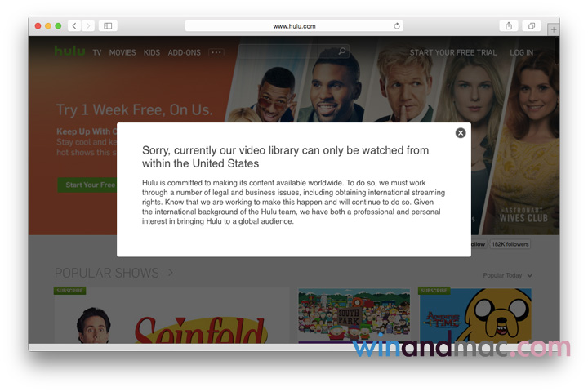Screen dimensions: 588x392
Task: Open a new tab with the plus button
Action: (x=554, y=29)
